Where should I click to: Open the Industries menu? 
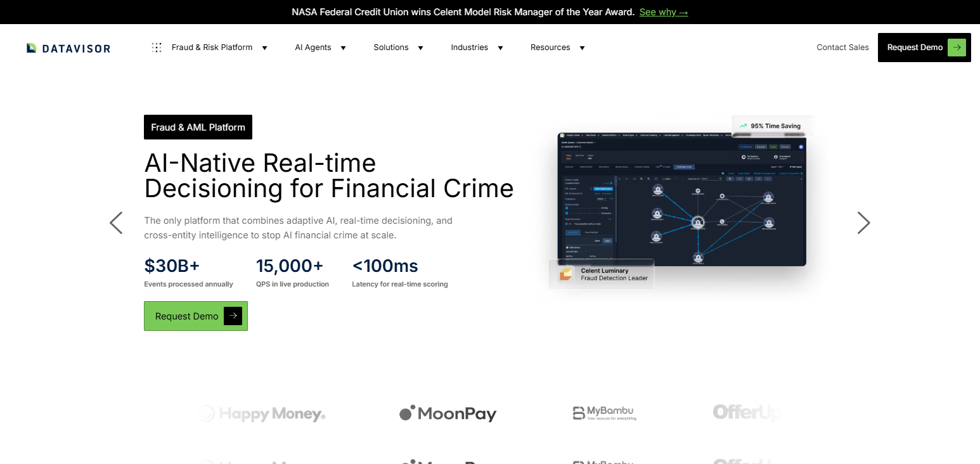pos(477,48)
